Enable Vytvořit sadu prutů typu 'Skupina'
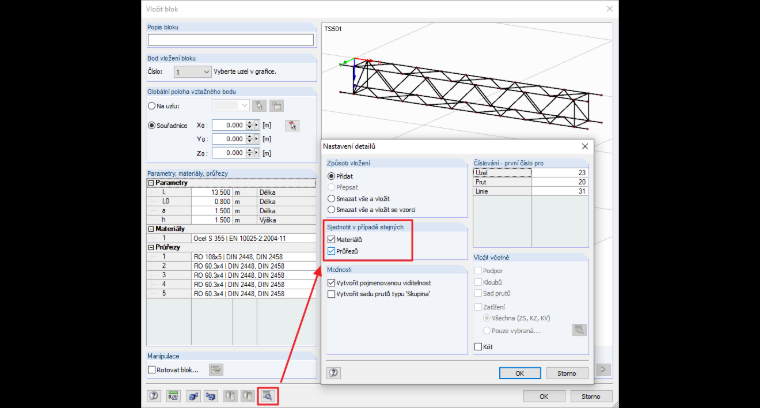760x408 pixels. (331, 294)
